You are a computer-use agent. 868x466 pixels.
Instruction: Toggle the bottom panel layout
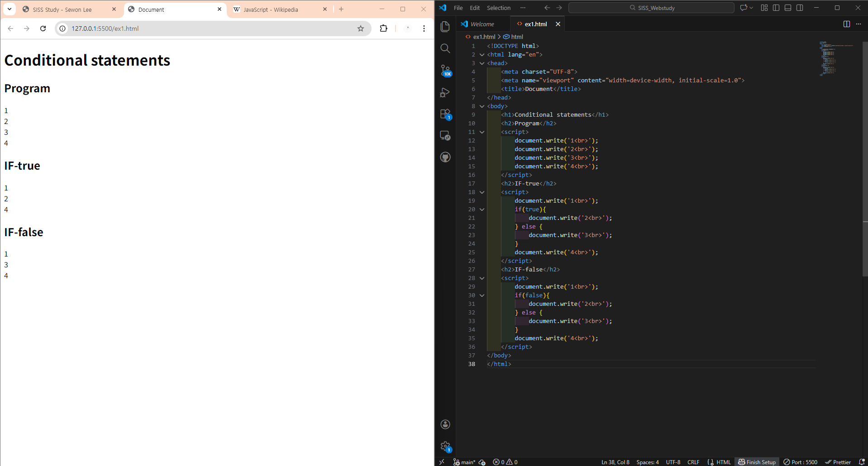[x=788, y=8]
